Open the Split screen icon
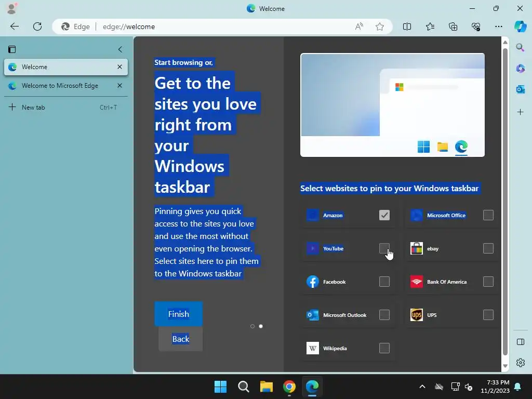The height and width of the screenshot is (399, 532). click(407, 26)
